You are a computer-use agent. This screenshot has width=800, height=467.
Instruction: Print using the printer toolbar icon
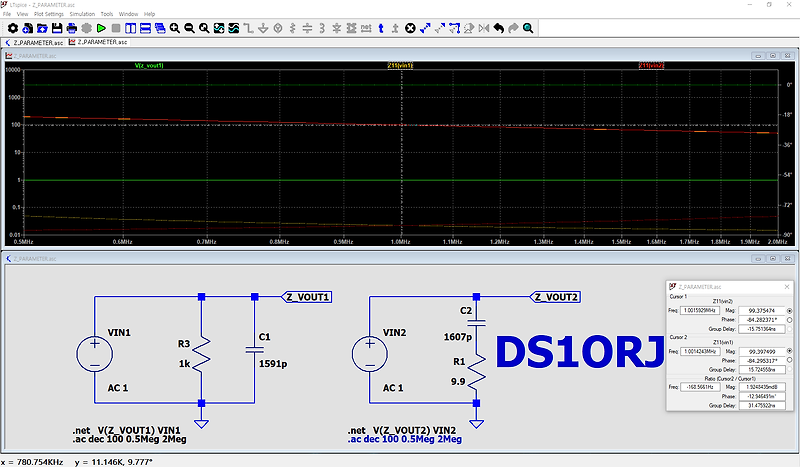(72, 29)
